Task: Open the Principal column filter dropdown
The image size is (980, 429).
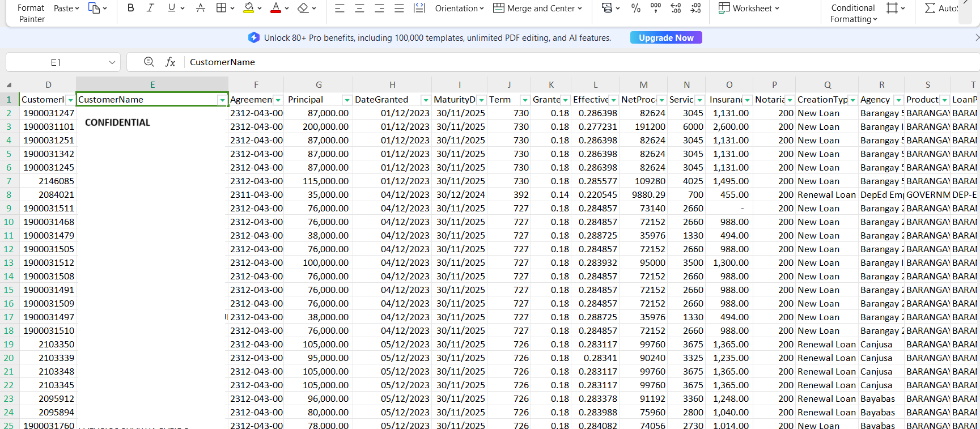Action: [346, 100]
